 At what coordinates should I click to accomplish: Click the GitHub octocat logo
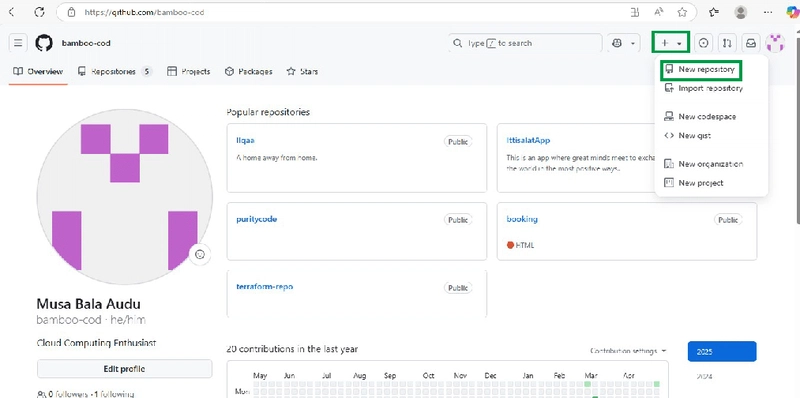pyautogui.click(x=44, y=43)
